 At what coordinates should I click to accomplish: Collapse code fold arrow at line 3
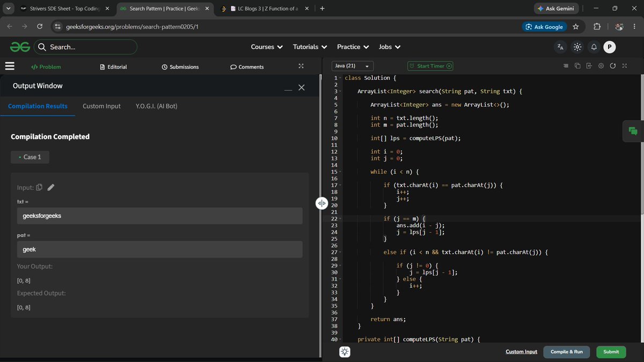[x=340, y=92]
